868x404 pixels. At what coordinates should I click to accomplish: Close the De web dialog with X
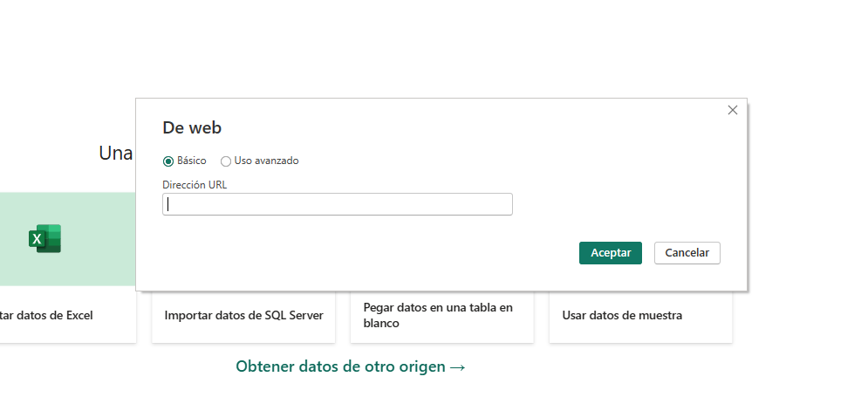pos(732,110)
